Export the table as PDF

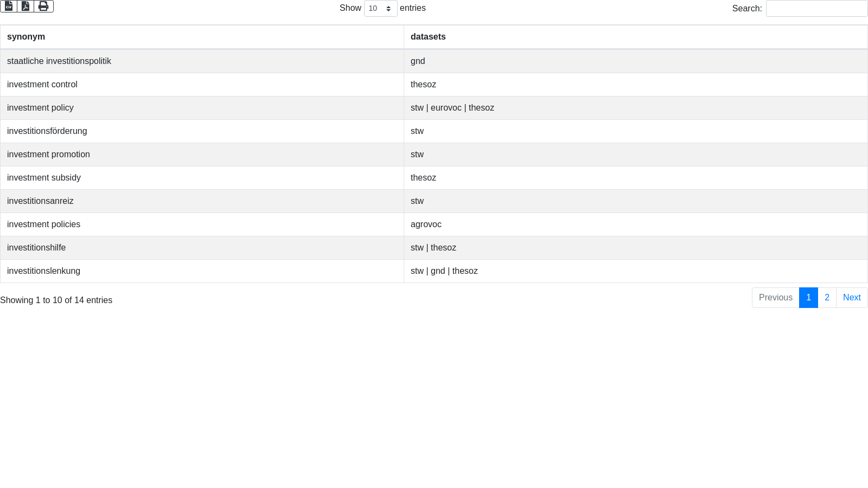pos(25,6)
